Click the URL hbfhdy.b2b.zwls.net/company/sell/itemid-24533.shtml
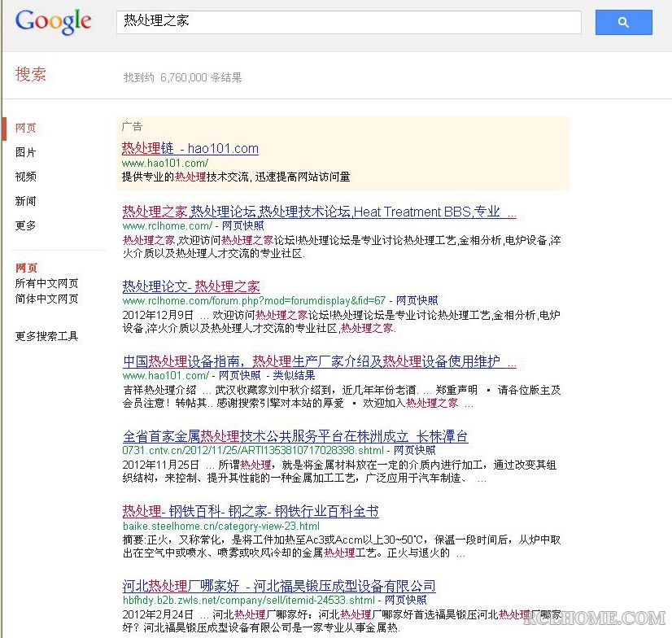The height and width of the screenshot is (638, 672). click(x=249, y=600)
